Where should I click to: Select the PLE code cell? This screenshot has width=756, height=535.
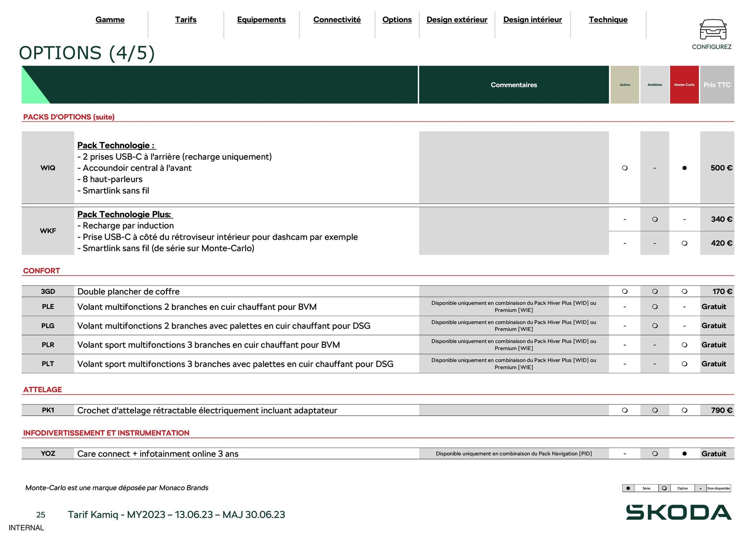point(48,307)
